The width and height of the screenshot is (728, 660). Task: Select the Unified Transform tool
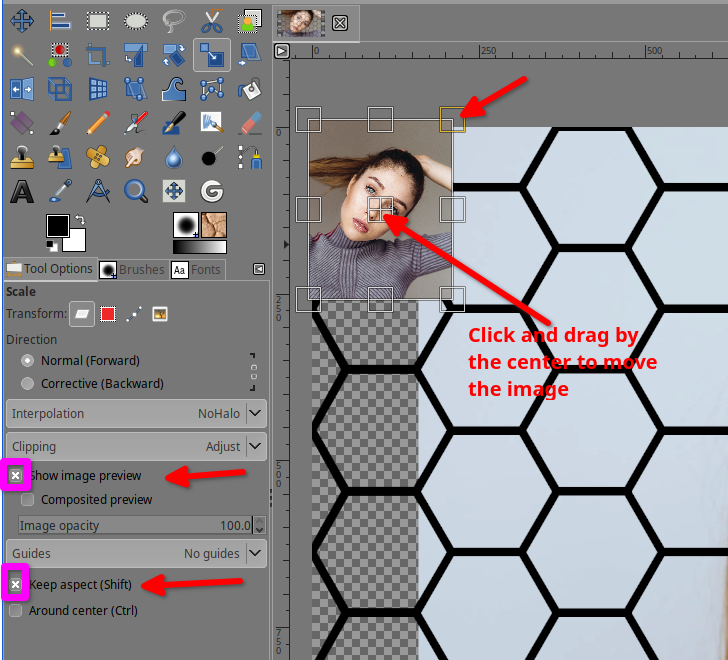pyautogui.click(x=136, y=55)
